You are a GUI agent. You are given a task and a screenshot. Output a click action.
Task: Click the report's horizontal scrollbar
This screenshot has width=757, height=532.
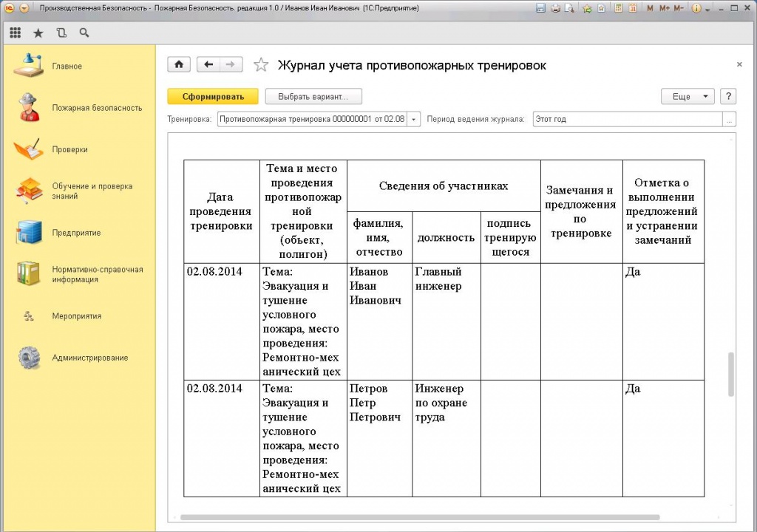(x=420, y=517)
